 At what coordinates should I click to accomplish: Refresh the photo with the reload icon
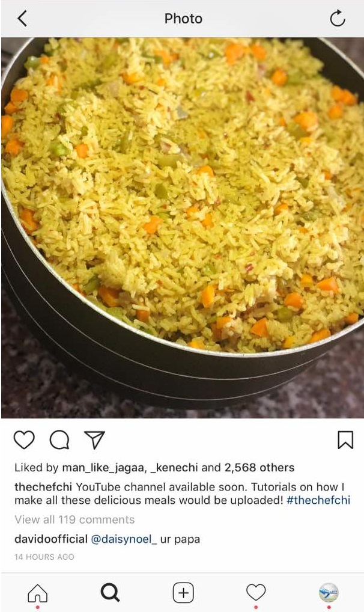point(337,19)
